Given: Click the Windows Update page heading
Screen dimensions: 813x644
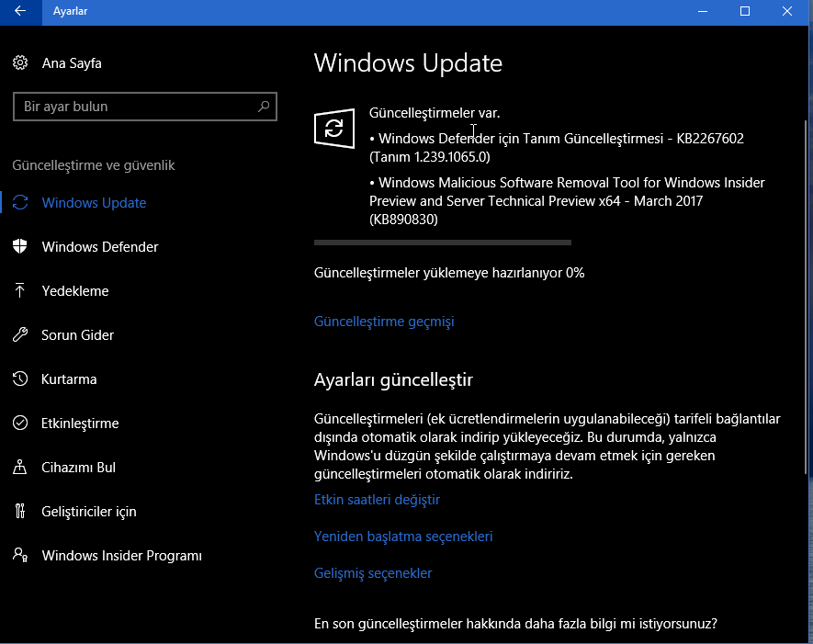Looking at the screenshot, I should pos(408,63).
